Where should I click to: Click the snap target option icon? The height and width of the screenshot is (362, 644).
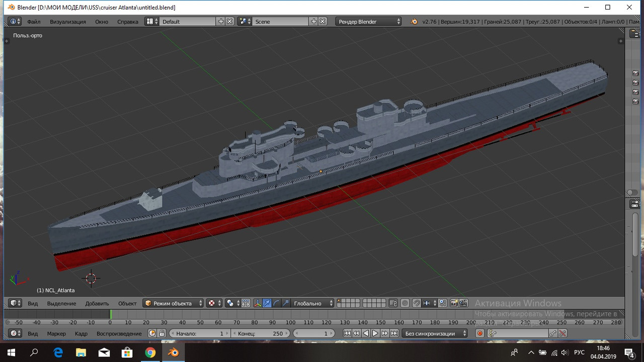click(x=442, y=303)
